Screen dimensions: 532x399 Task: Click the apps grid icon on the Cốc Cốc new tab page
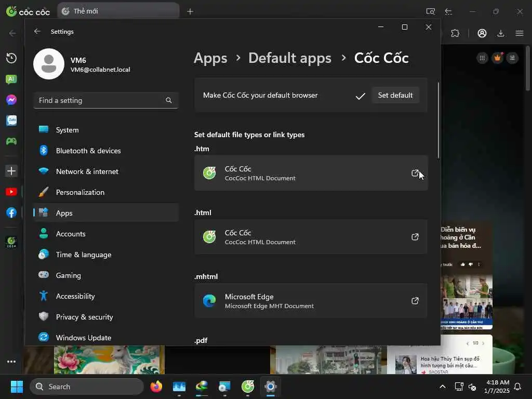482,58
